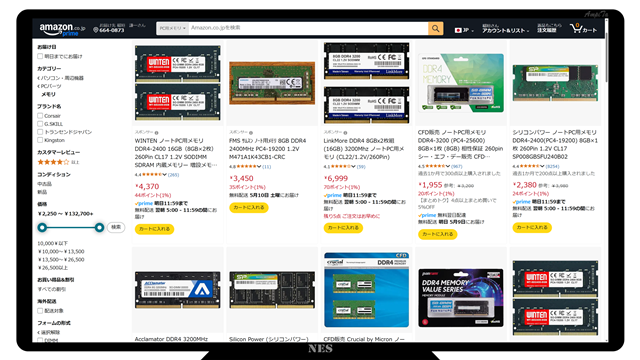
Task: Add the ¥3,450 FMS memory to cart
Action: (249, 207)
